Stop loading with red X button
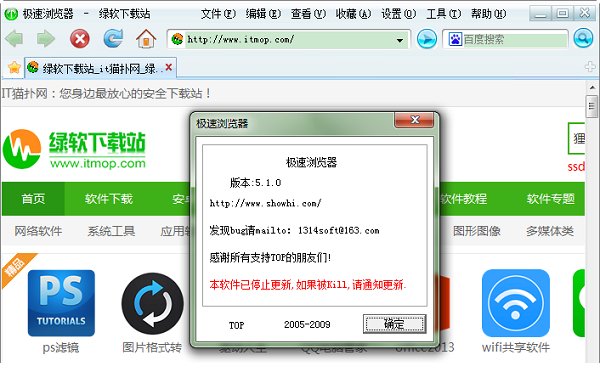The height and width of the screenshot is (377, 600). (80, 39)
